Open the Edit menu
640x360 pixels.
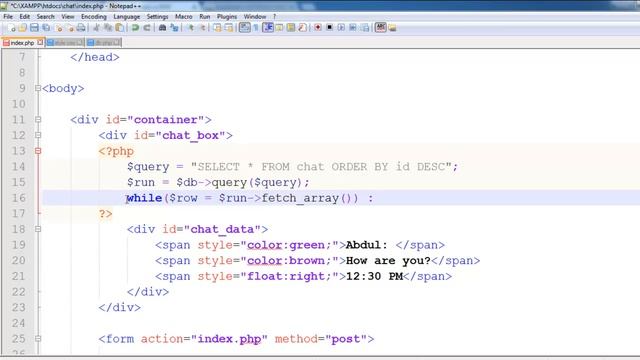coord(24,16)
